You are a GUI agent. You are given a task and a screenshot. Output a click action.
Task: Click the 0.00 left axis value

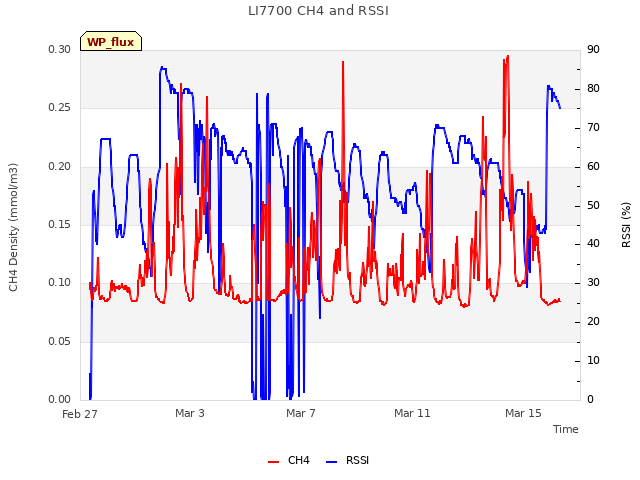60,399
